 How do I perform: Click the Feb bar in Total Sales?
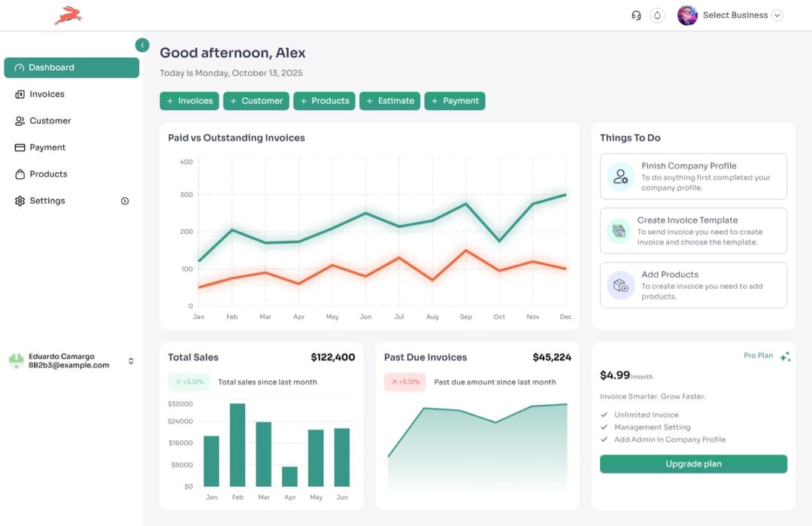[x=237, y=445]
